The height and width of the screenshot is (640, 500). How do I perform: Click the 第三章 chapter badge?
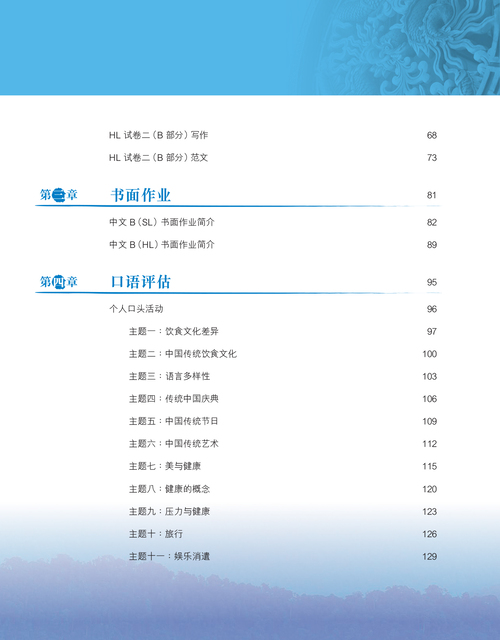(x=58, y=195)
